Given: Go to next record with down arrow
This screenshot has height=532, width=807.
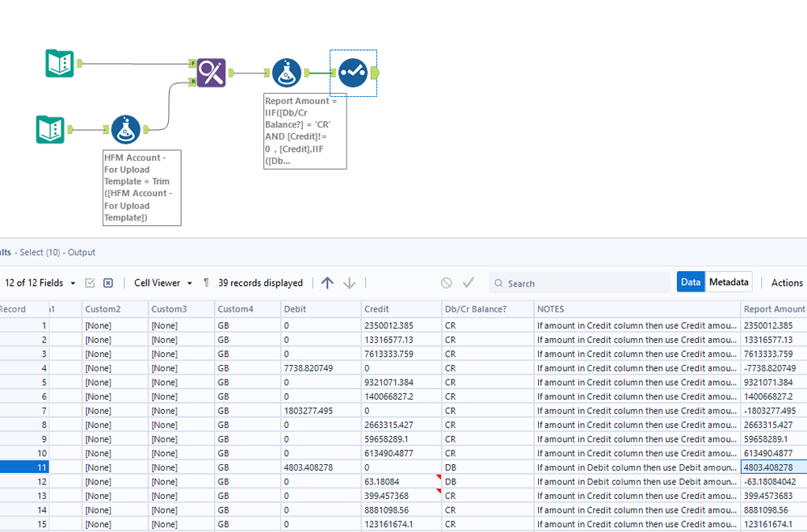Looking at the screenshot, I should coord(350,283).
